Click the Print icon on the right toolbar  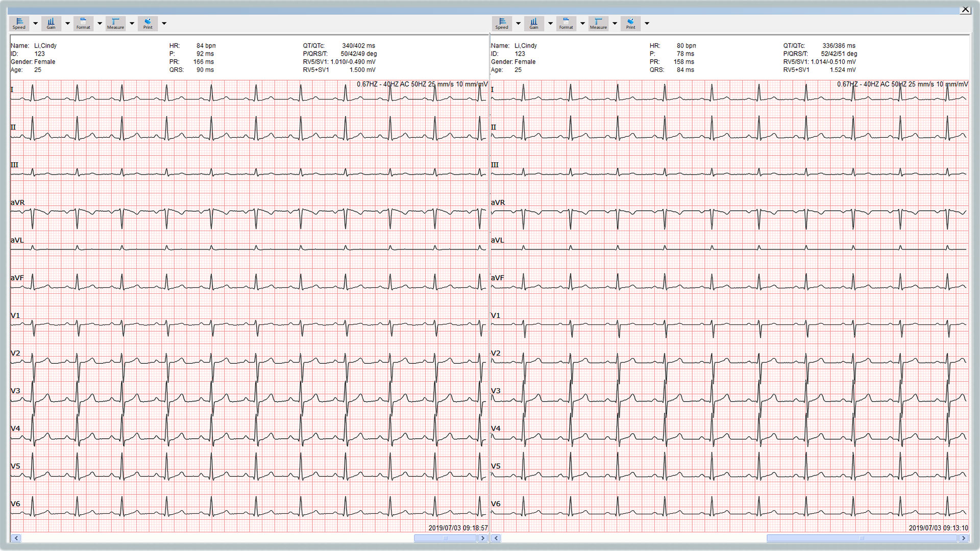click(630, 23)
